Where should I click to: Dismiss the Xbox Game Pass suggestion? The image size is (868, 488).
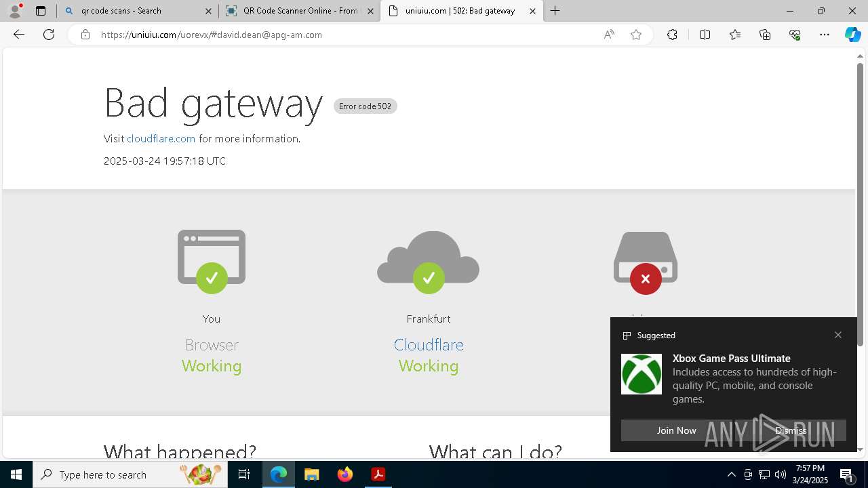point(791,430)
